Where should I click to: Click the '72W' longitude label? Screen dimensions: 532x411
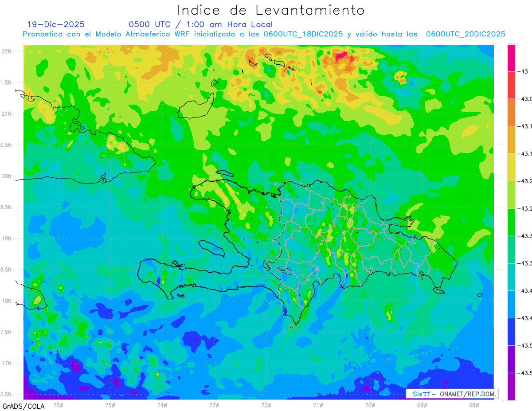(266, 405)
